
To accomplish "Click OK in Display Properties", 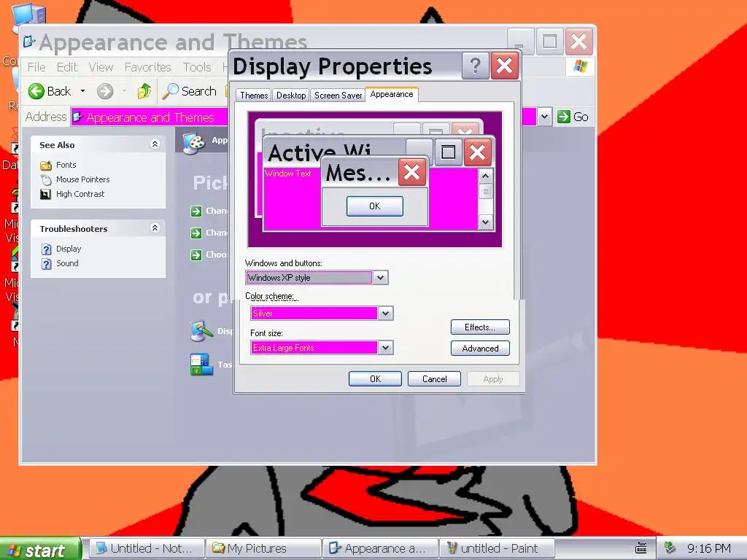I will (375, 378).
